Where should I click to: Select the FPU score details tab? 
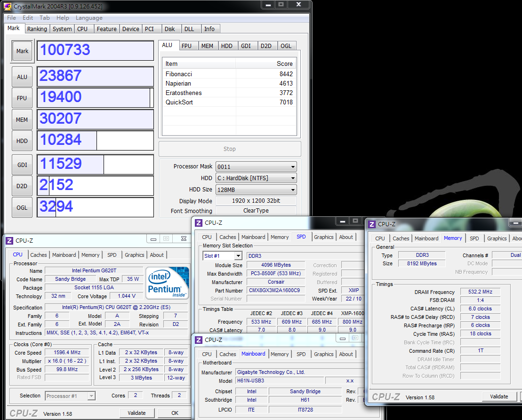point(186,46)
